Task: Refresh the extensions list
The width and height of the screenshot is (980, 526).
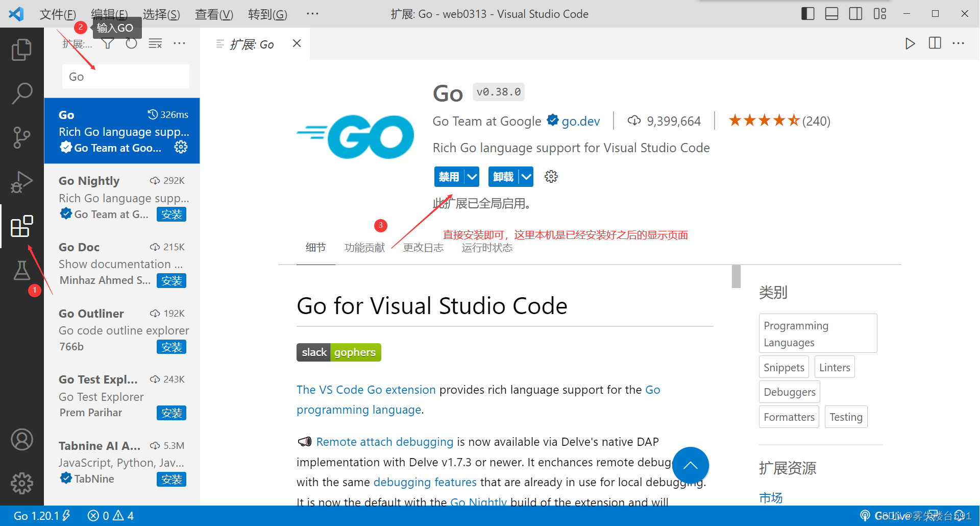Action: click(131, 43)
